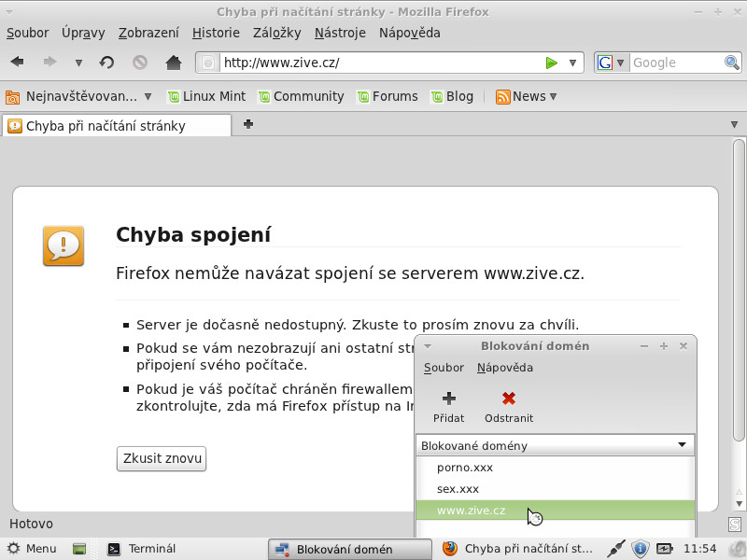Click the red Odstranit X icon
The image size is (747, 560).
[x=509, y=399]
